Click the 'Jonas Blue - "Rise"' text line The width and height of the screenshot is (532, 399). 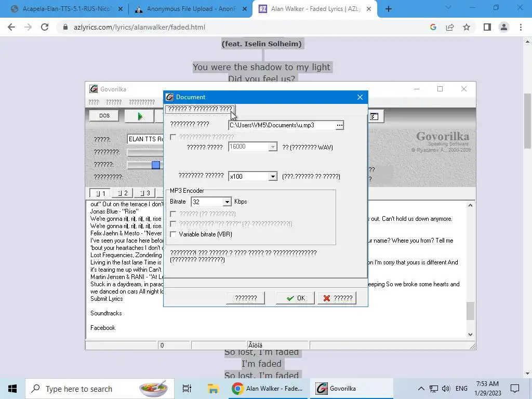coord(114,211)
